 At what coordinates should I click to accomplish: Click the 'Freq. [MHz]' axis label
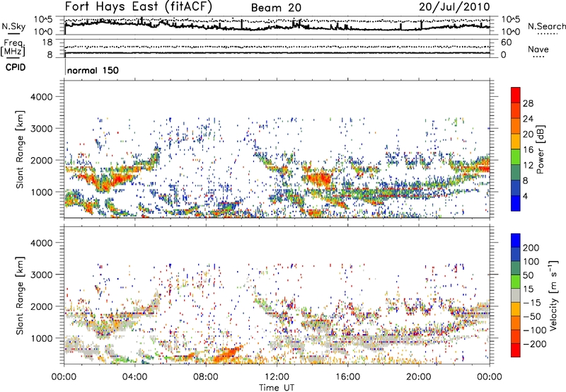coord(13,47)
